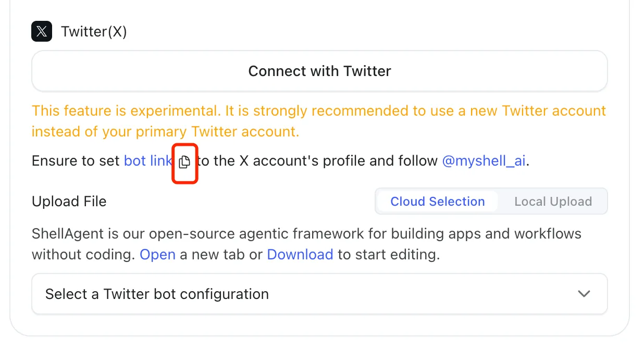Click the blue "Download" link
The image size is (644, 350).
click(x=300, y=255)
